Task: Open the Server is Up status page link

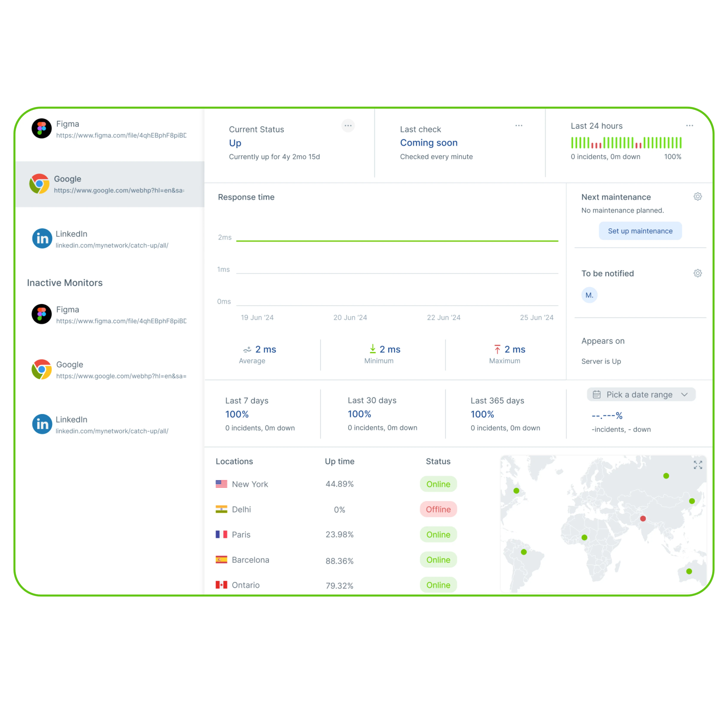Action: [x=601, y=361]
